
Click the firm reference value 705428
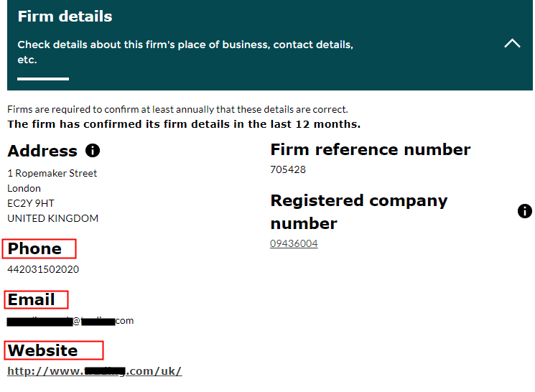288,170
